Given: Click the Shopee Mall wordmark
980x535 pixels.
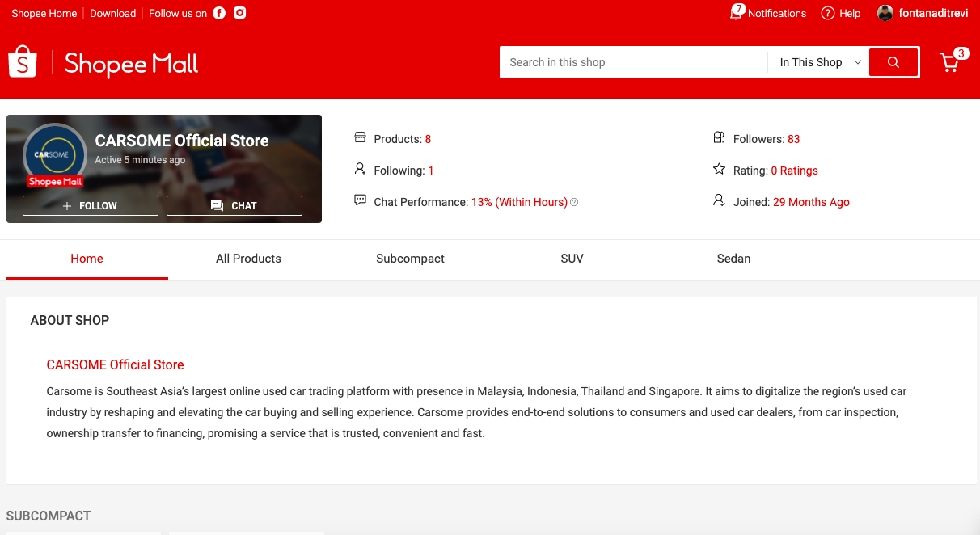Looking at the screenshot, I should coord(131,64).
